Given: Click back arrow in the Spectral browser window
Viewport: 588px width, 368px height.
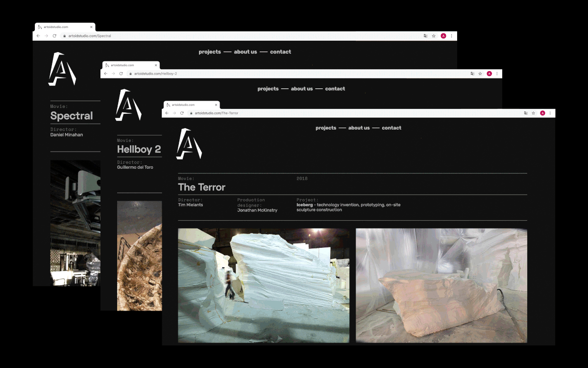Looking at the screenshot, I should [38, 36].
